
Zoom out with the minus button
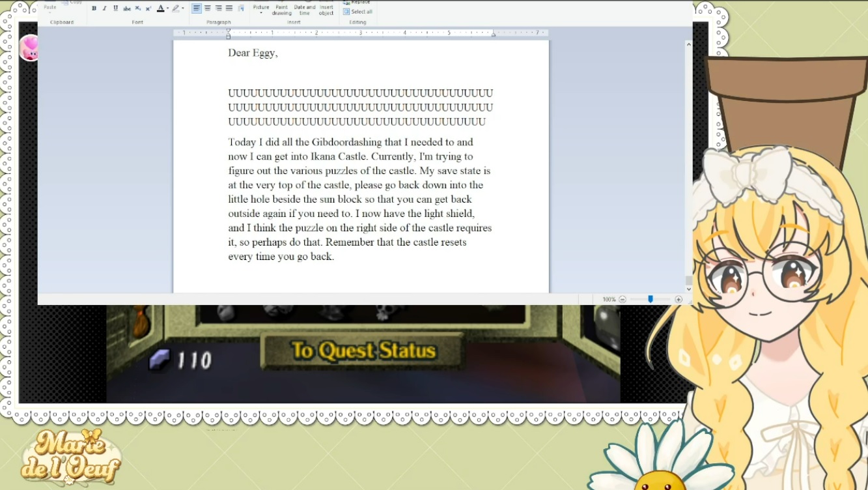[x=623, y=300]
